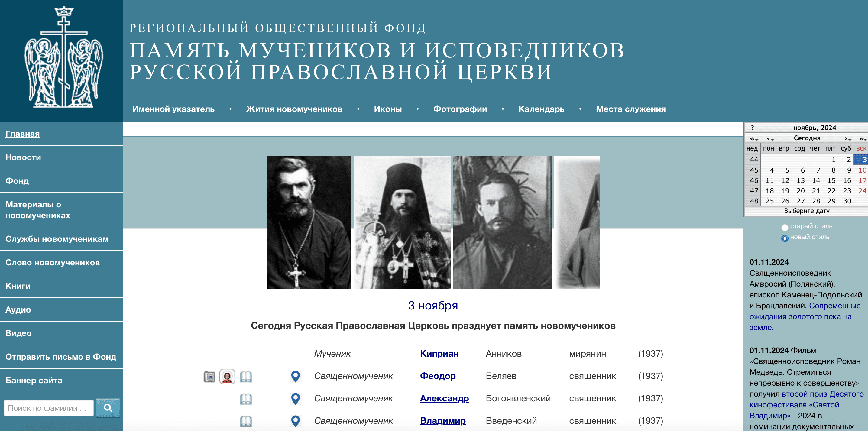This screenshot has width=868, height=431.
Task: Focus the Поиск по фамилии field
Action: click(49, 408)
